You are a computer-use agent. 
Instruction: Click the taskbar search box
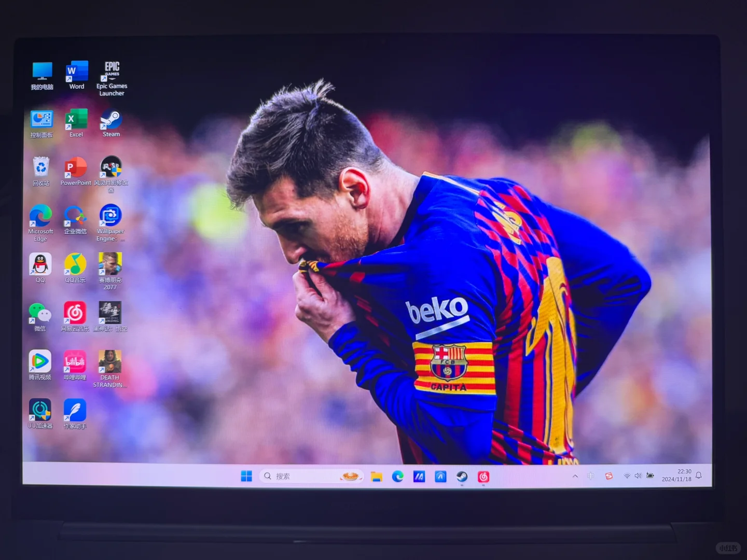[301, 475]
